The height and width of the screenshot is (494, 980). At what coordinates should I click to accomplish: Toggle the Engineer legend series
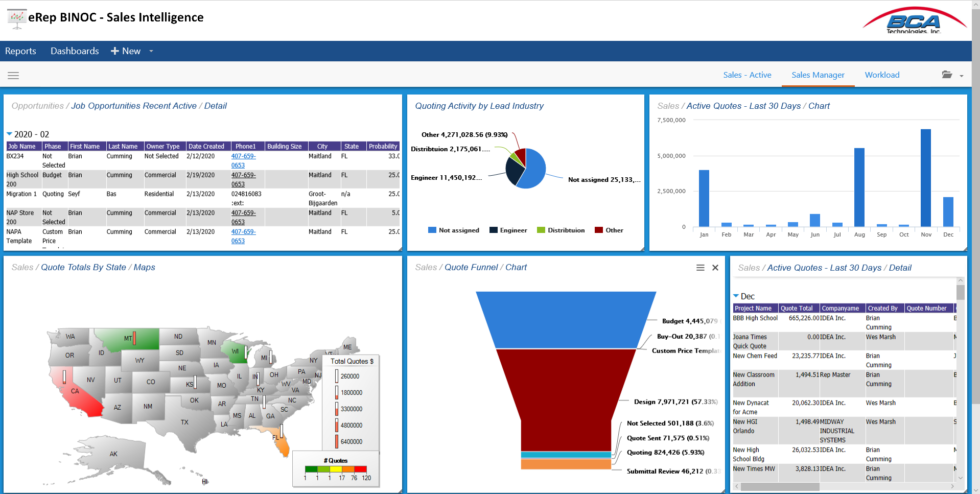click(508, 230)
